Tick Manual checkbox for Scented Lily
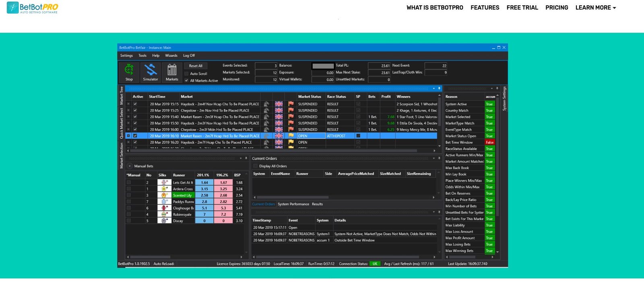Viewport: 644px width, 282px height. click(x=129, y=195)
